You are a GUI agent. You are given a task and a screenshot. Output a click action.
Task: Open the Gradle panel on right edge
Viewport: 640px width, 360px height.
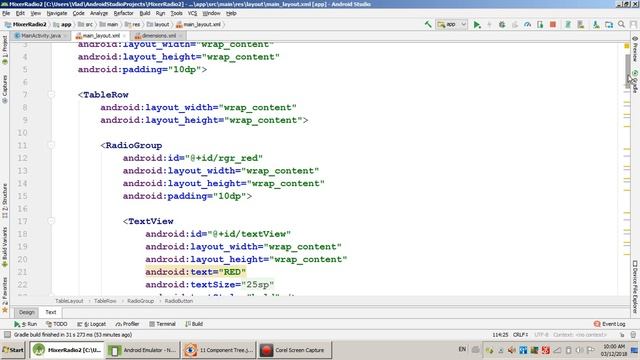635,82
